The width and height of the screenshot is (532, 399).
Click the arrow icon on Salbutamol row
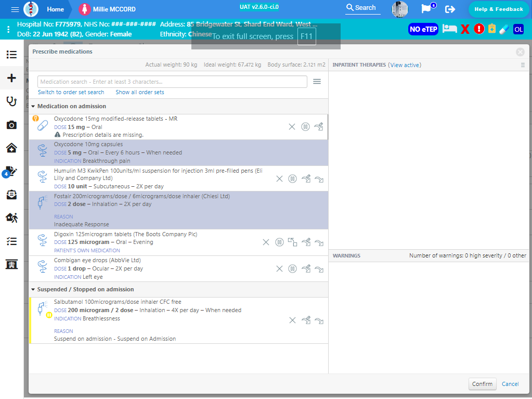319,320
